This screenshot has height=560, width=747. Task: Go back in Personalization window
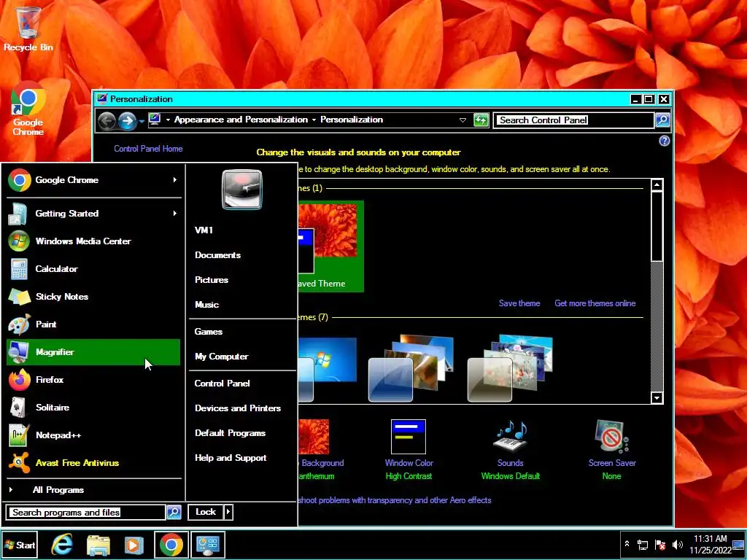[x=107, y=121]
